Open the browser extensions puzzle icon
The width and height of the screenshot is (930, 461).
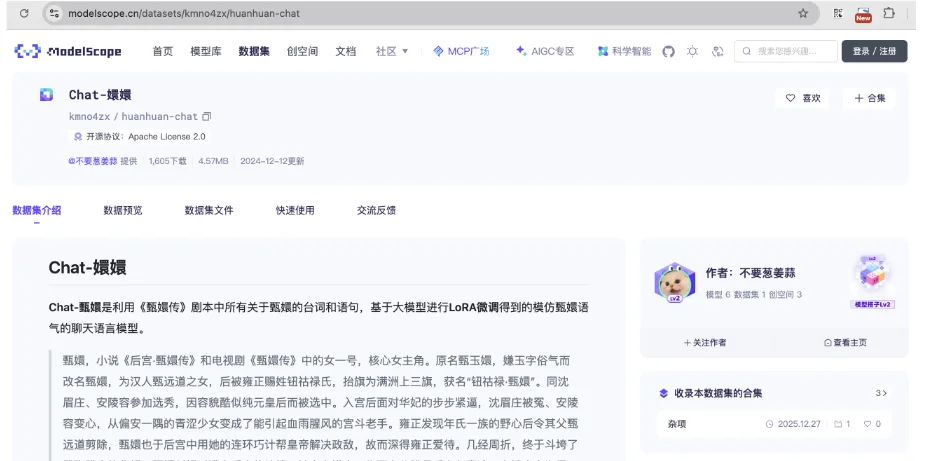pos(888,14)
